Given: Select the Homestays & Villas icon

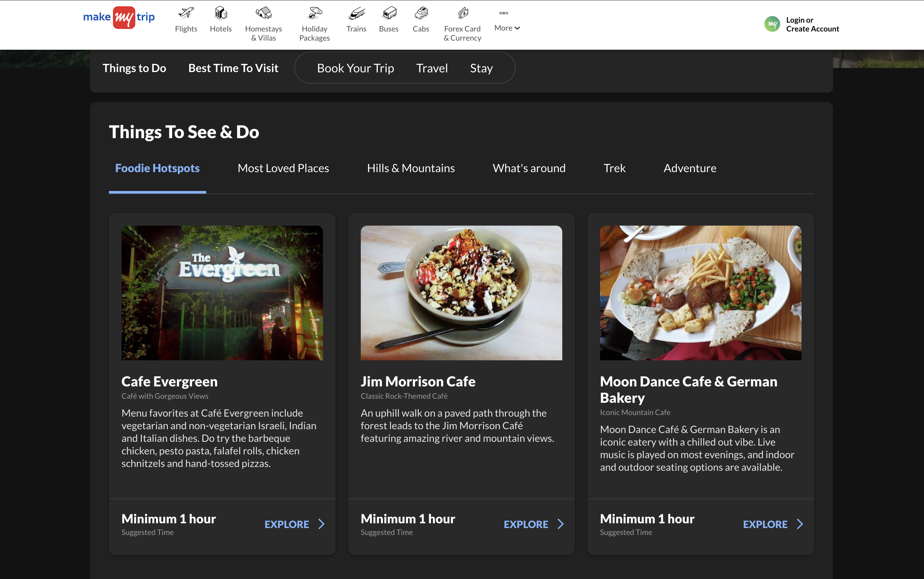Looking at the screenshot, I should point(264,13).
